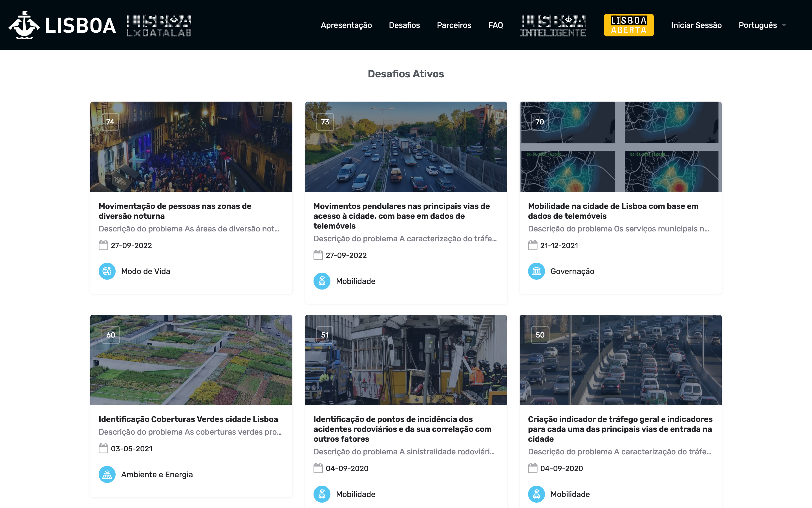Viewport: 812px width, 508px height.
Task: Click the Governação category icon
Action: coord(536,271)
